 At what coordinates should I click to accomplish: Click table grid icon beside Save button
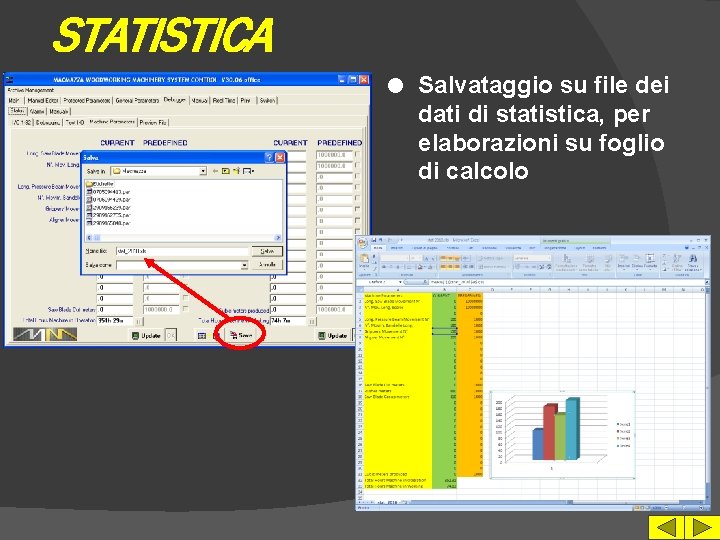click(202, 336)
